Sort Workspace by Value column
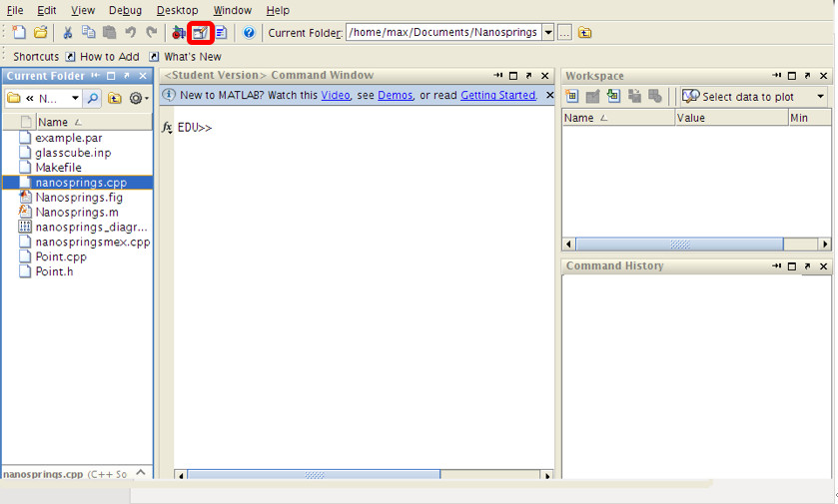Viewport: 838px width, 504px height. point(732,118)
